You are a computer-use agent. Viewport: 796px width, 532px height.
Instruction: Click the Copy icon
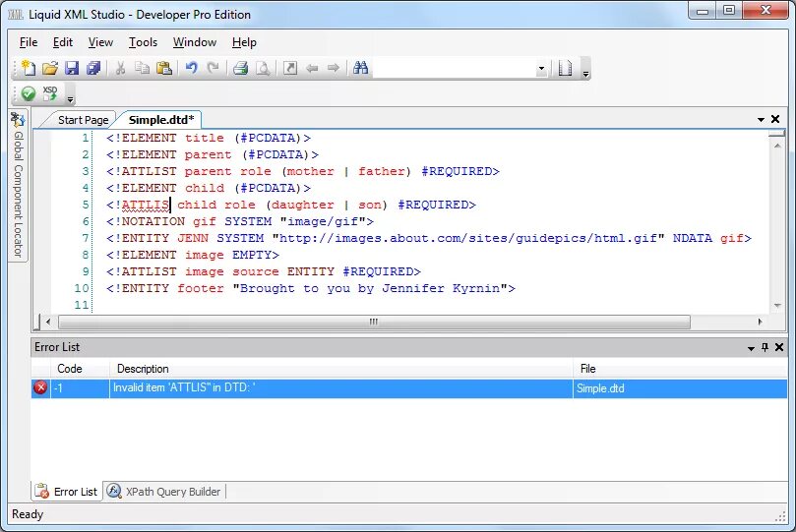point(142,68)
